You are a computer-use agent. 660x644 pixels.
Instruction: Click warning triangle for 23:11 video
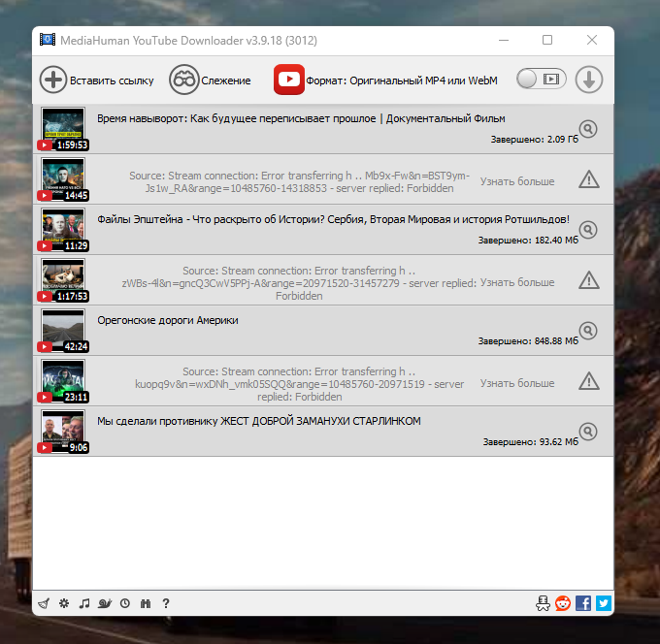pyautogui.click(x=589, y=381)
